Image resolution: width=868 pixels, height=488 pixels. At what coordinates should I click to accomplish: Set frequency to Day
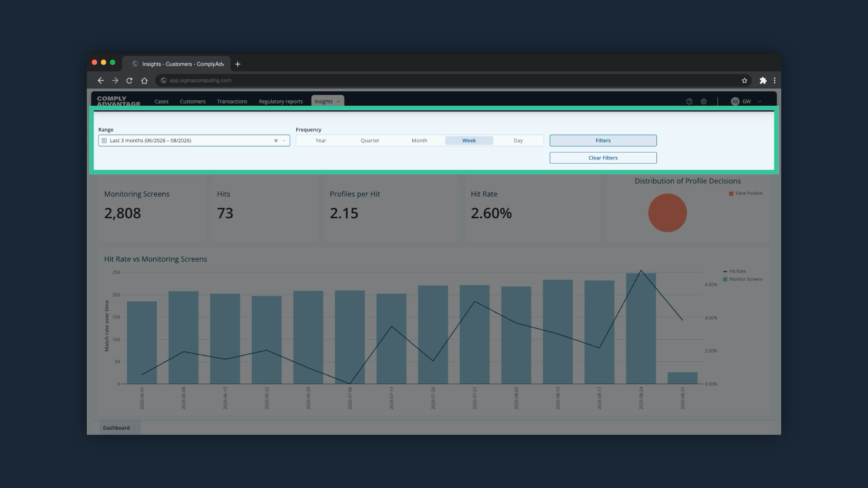tap(518, 141)
